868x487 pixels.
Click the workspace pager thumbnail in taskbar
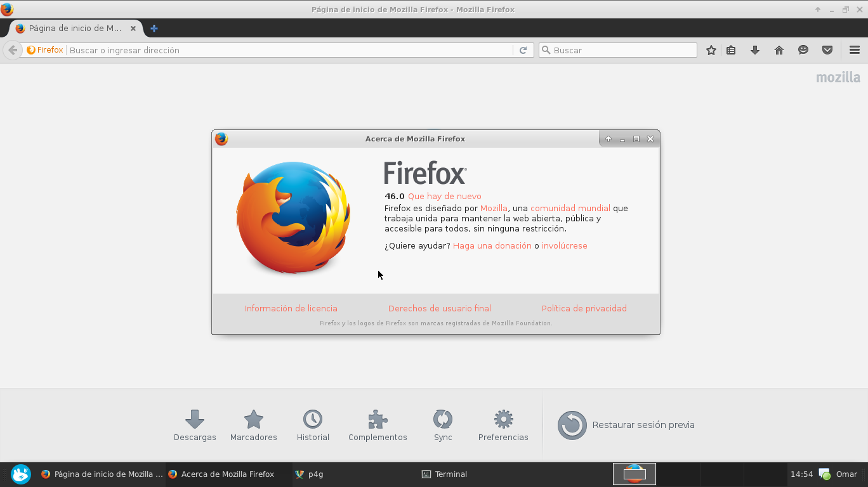pyautogui.click(x=635, y=474)
